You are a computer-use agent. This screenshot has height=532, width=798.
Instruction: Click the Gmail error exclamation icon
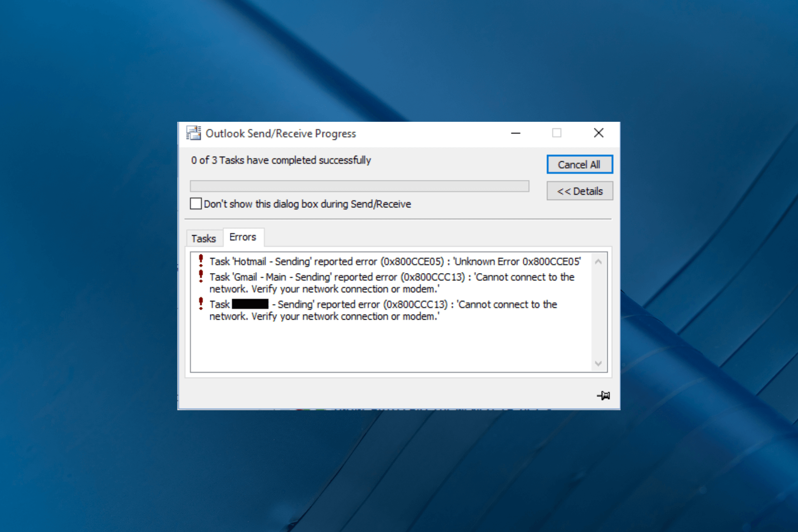pos(201,276)
